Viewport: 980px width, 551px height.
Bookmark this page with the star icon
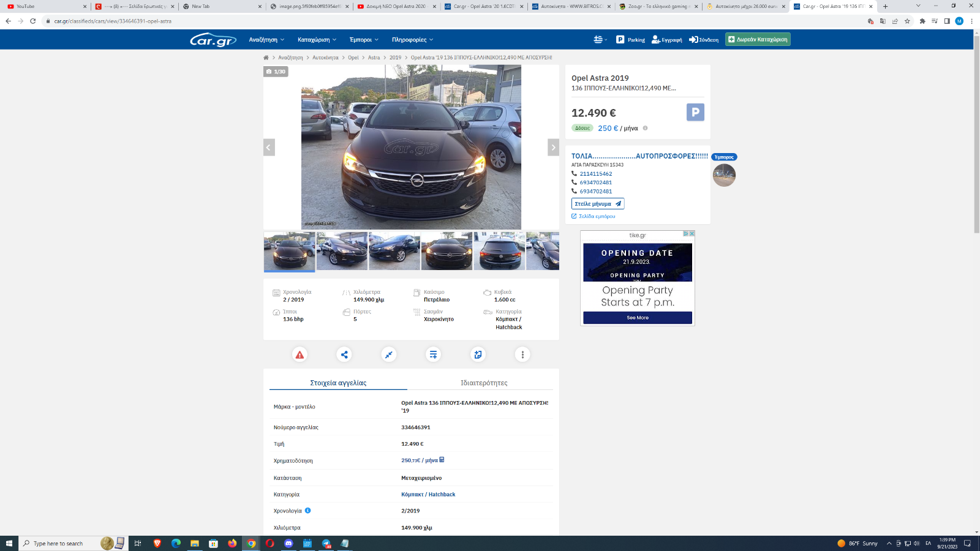pyautogui.click(x=907, y=21)
